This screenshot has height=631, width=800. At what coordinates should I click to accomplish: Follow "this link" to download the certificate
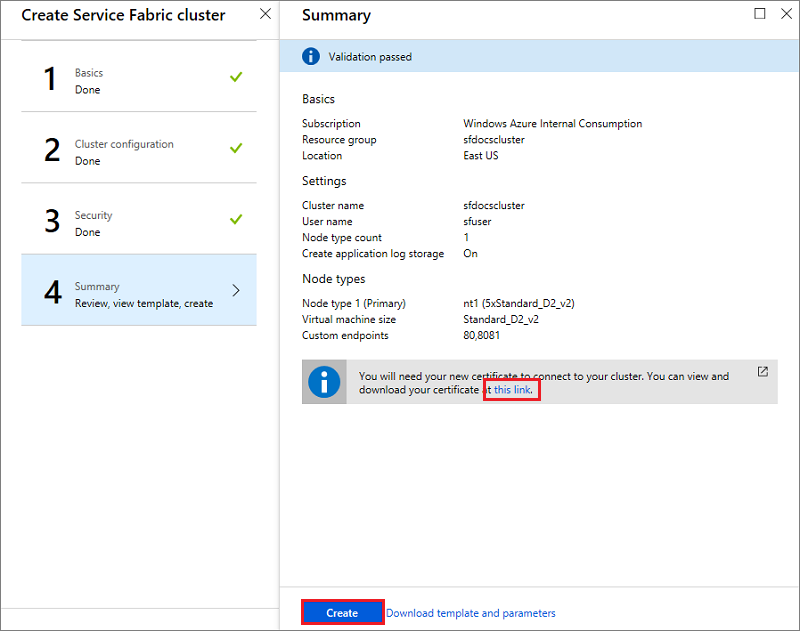(x=513, y=390)
